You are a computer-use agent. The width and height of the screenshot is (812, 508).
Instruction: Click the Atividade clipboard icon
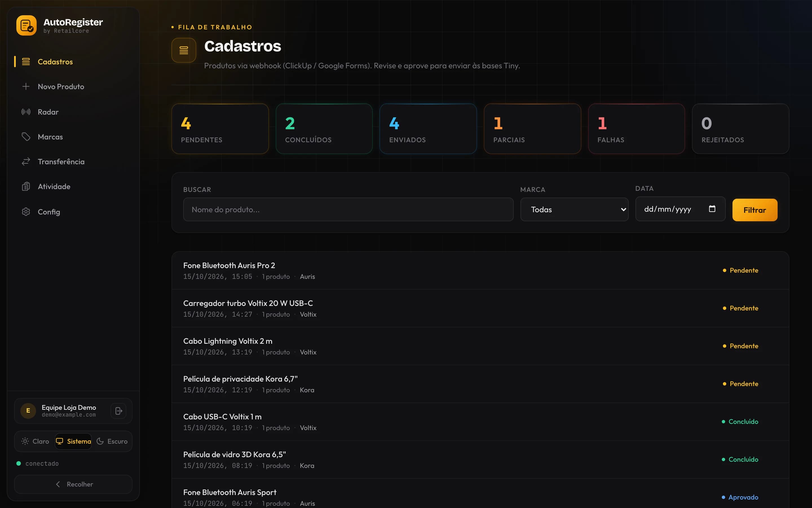26,187
